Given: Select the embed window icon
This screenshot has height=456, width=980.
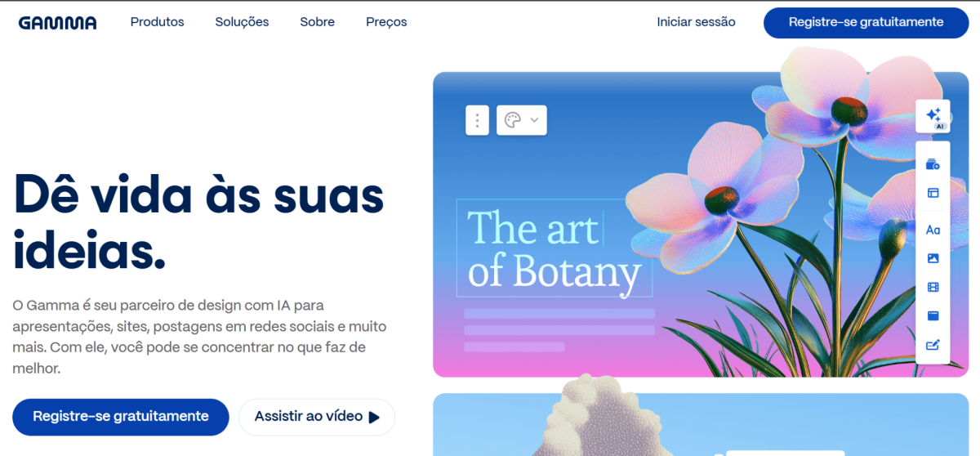Looking at the screenshot, I should (x=933, y=315).
